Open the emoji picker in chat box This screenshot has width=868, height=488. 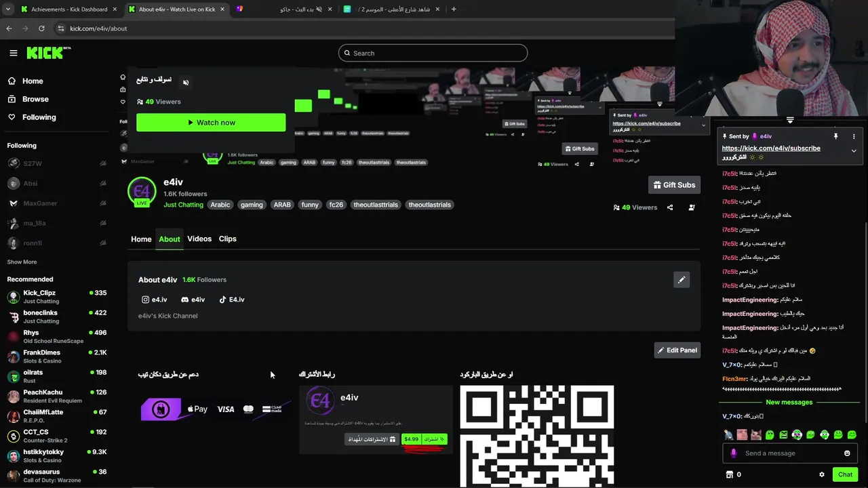(x=847, y=453)
